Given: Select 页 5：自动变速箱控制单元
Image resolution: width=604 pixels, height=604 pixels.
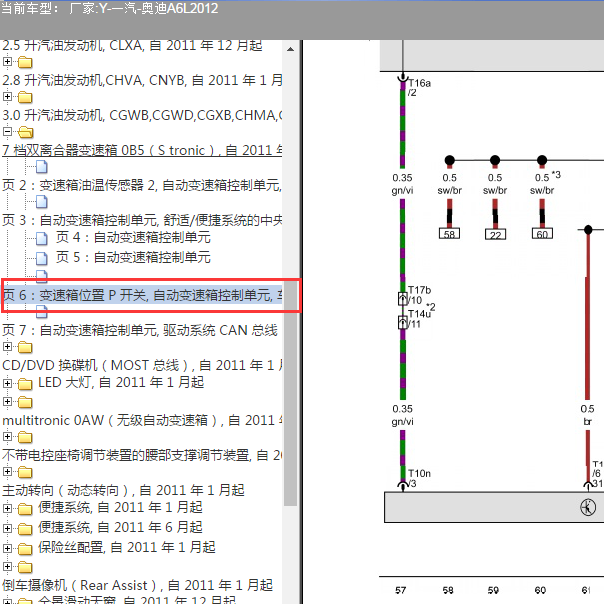Looking at the screenshot, I should pos(133,257).
